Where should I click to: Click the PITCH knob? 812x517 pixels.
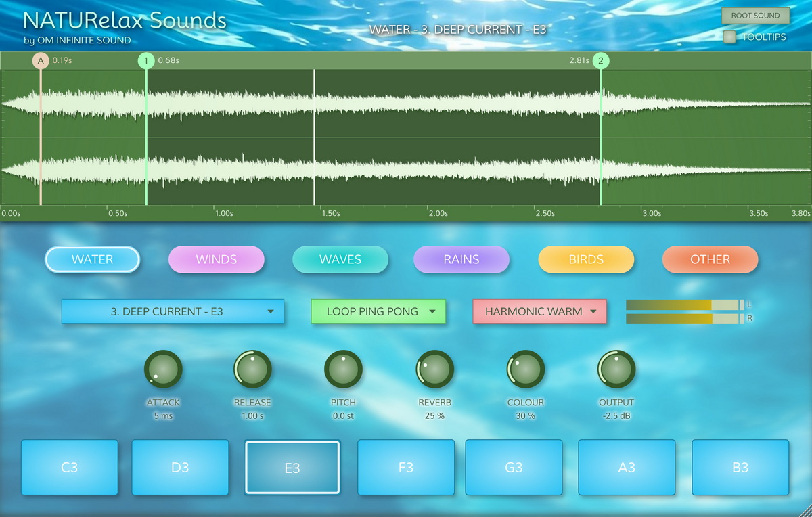tap(343, 369)
